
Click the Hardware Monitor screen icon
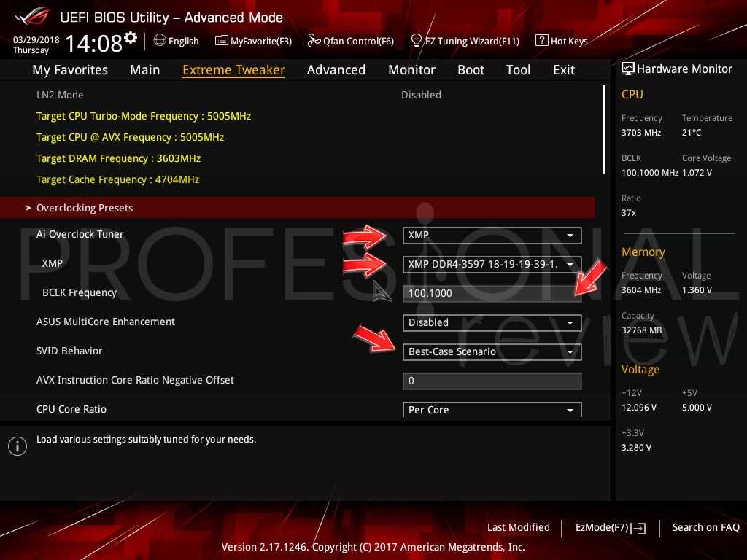(x=628, y=69)
